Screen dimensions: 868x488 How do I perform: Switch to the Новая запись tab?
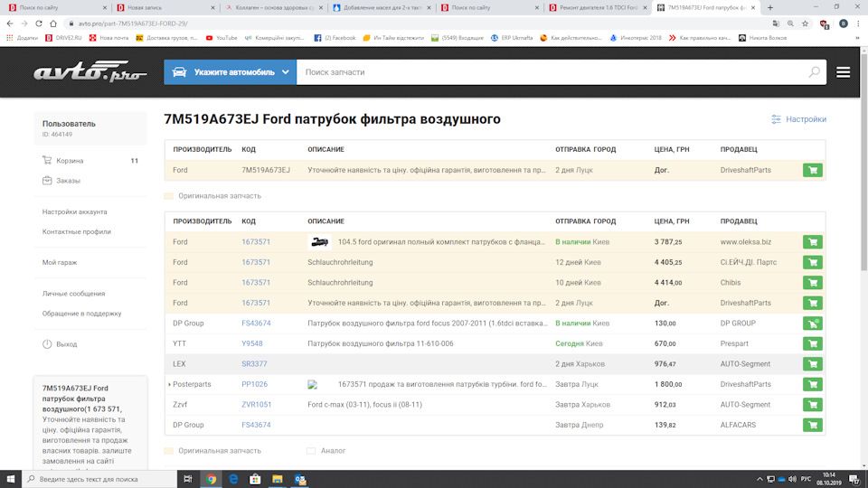pos(165,8)
